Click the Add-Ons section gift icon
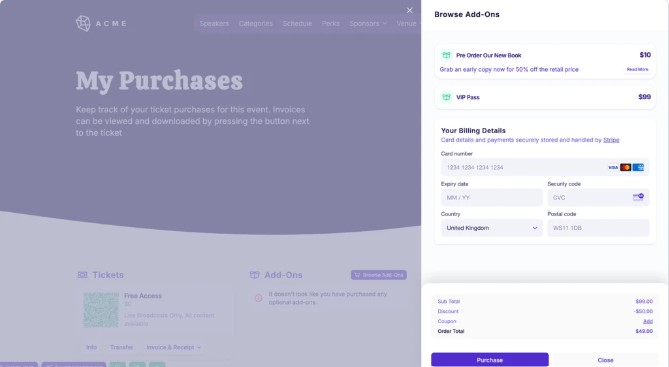This screenshot has width=669, height=367. pyautogui.click(x=254, y=275)
